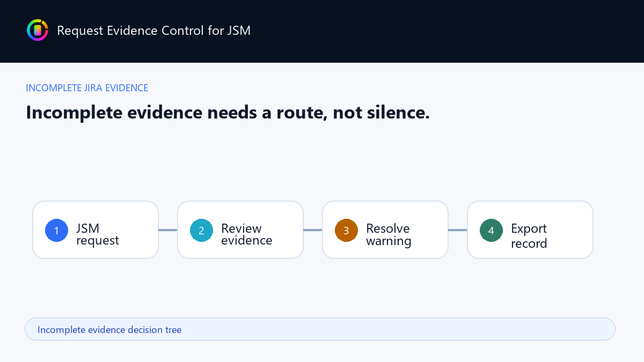Click the orange step 3 circle
The height and width of the screenshot is (362, 644).
click(x=346, y=231)
